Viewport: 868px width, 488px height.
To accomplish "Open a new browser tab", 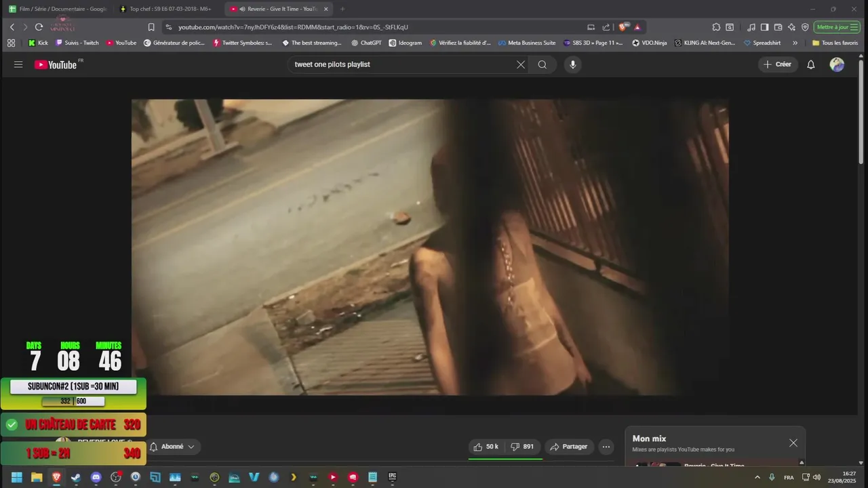I will (342, 9).
